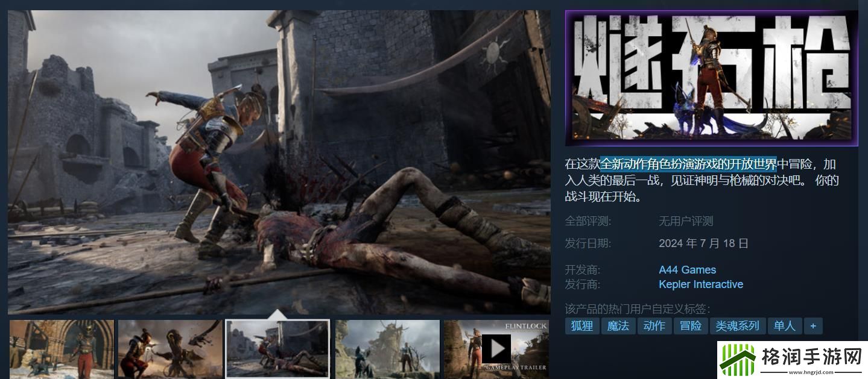Click the release date 2024 年 7 月 18 日
The image size is (868, 379).
pyautogui.click(x=703, y=243)
